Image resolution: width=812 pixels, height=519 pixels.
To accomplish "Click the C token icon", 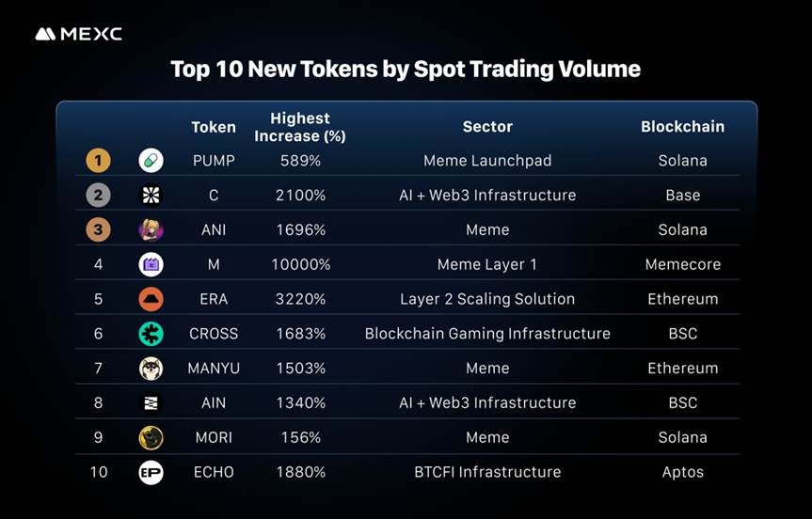I will (x=151, y=196).
